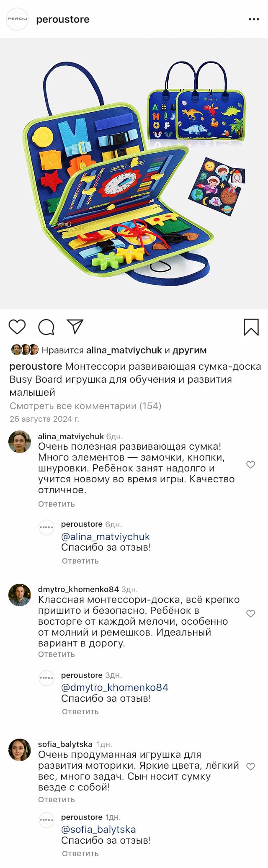Reply to dmytro_khomenko84's comment
This screenshot has width=268, height=868.
point(57,654)
